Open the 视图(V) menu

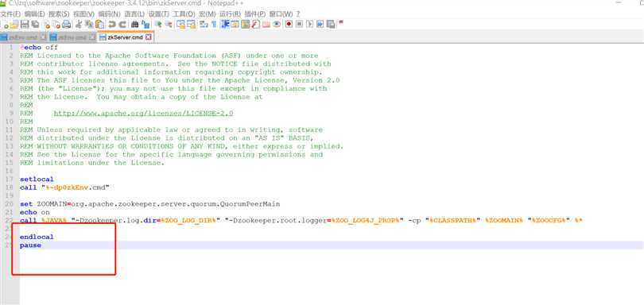point(83,14)
